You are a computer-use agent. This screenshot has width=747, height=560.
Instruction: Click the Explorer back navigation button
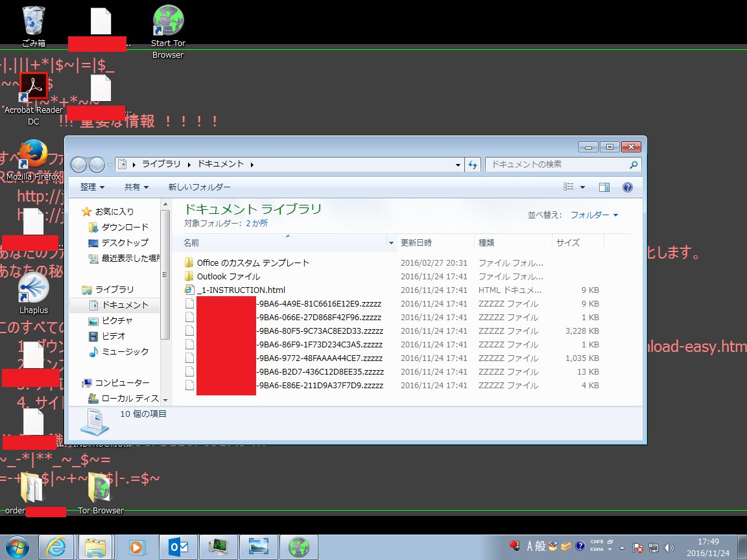pos(78,165)
